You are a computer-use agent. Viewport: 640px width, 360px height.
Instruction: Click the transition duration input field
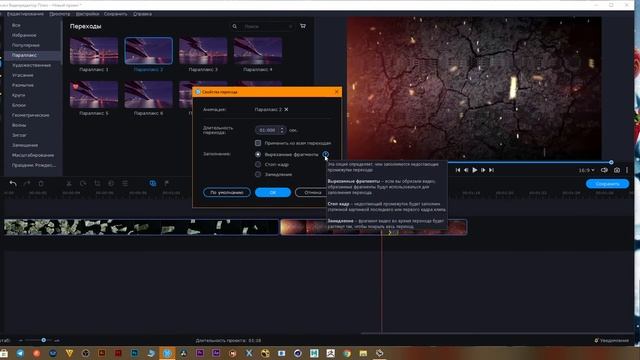click(x=267, y=130)
